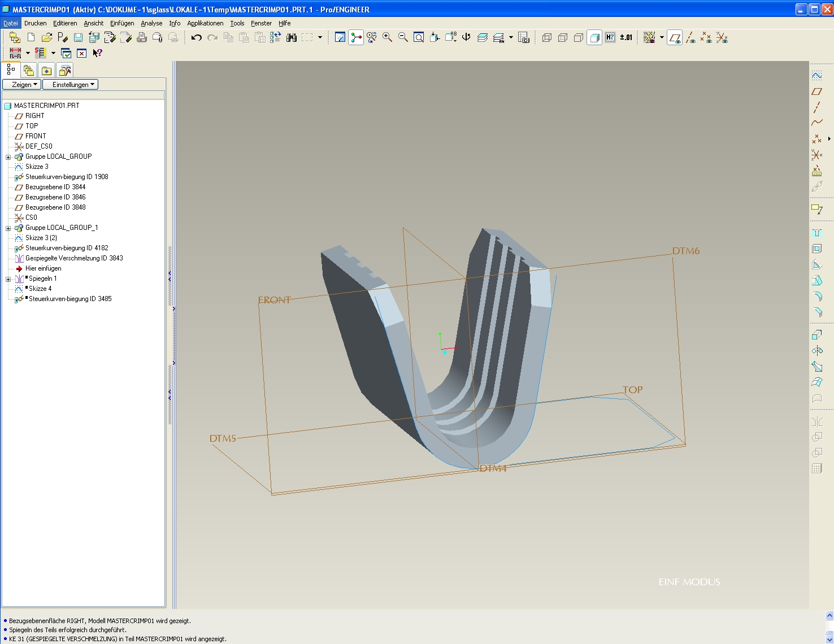This screenshot has height=644, width=834.
Task: Choose the draft tool icon
Action: pyautogui.click(x=817, y=280)
